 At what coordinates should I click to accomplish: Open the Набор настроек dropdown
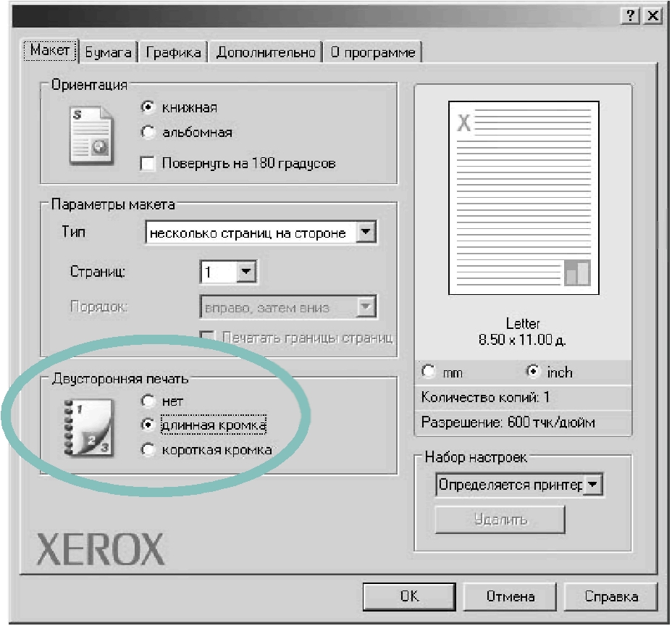(x=593, y=485)
